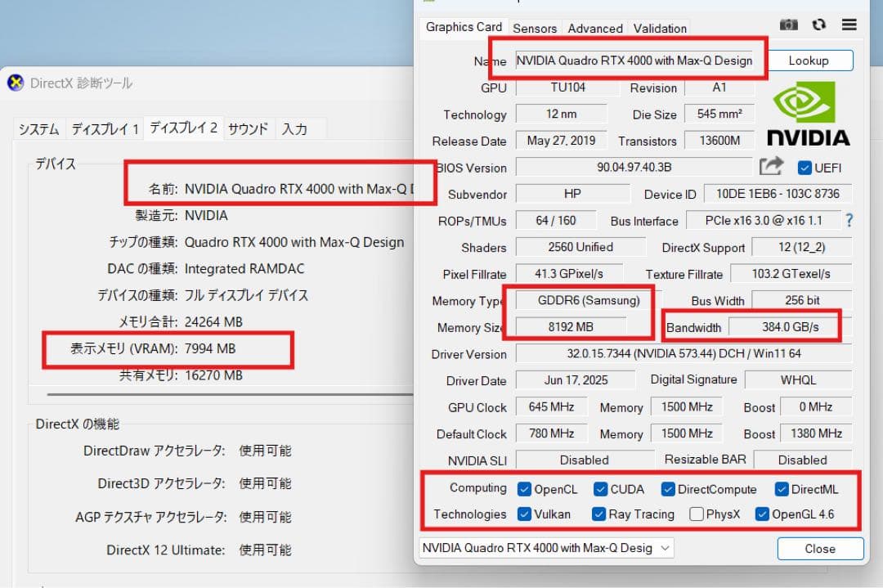Click the camera screenshot icon in GPU-Z

788,25
